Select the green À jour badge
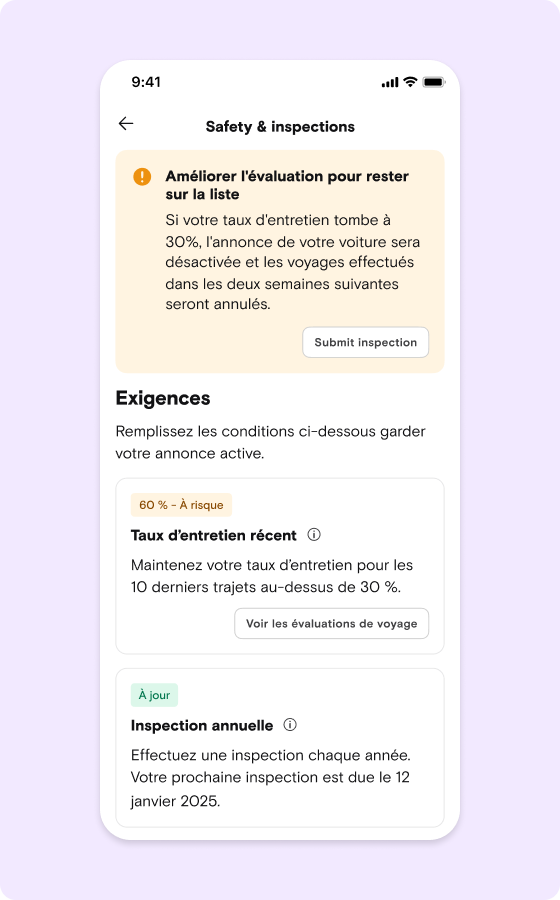This screenshot has height=900, width=560. [154, 695]
